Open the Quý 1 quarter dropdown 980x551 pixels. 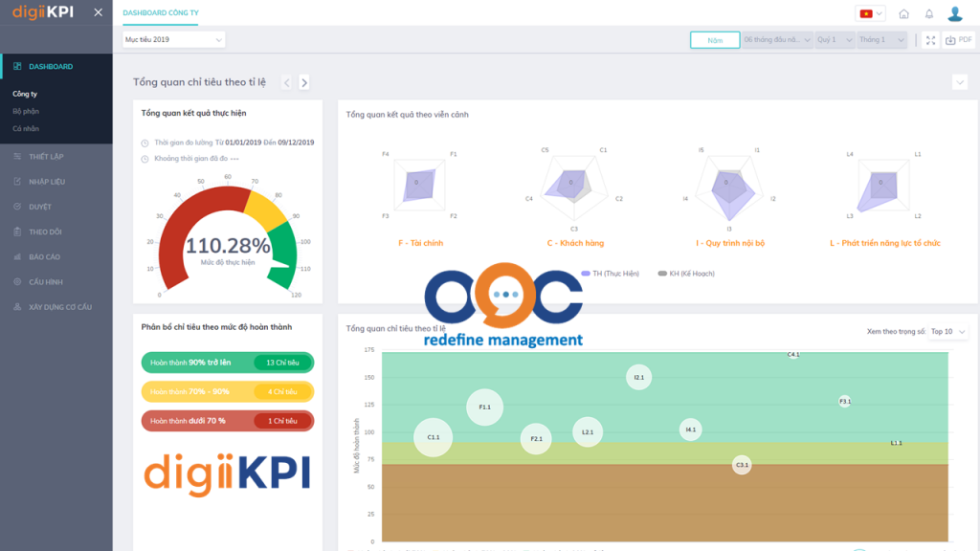click(x=835, y=40)
